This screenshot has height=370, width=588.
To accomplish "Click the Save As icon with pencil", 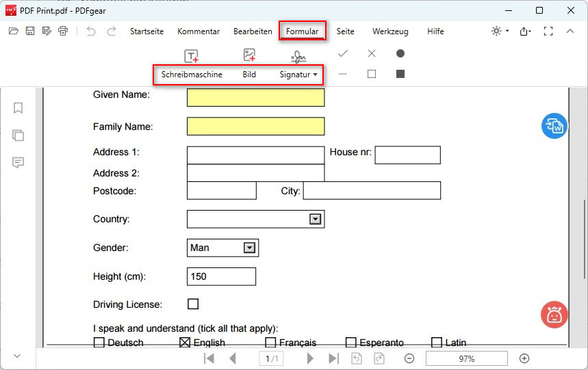I will tap(47, 31).
